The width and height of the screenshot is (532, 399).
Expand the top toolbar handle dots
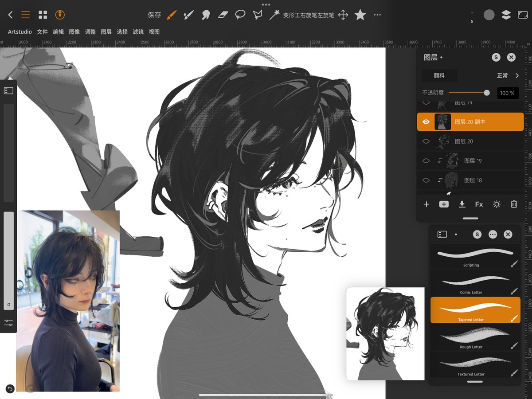click(266, 4)
